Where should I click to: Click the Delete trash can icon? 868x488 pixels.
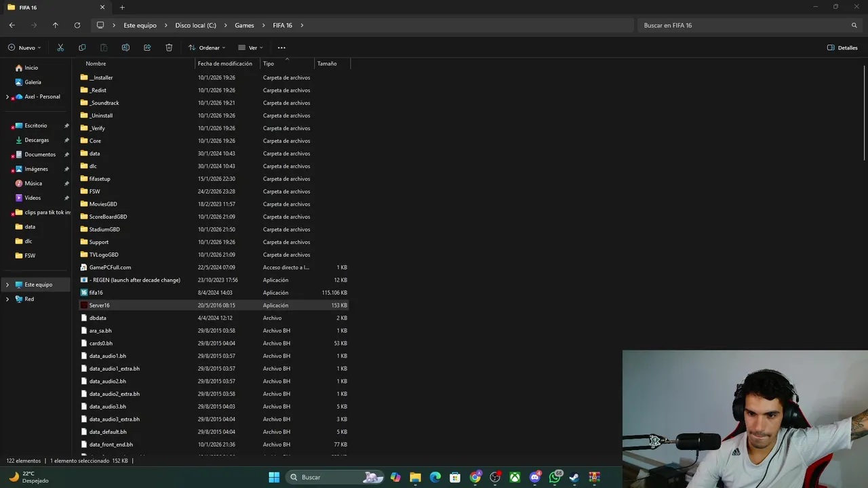point(169,47)
